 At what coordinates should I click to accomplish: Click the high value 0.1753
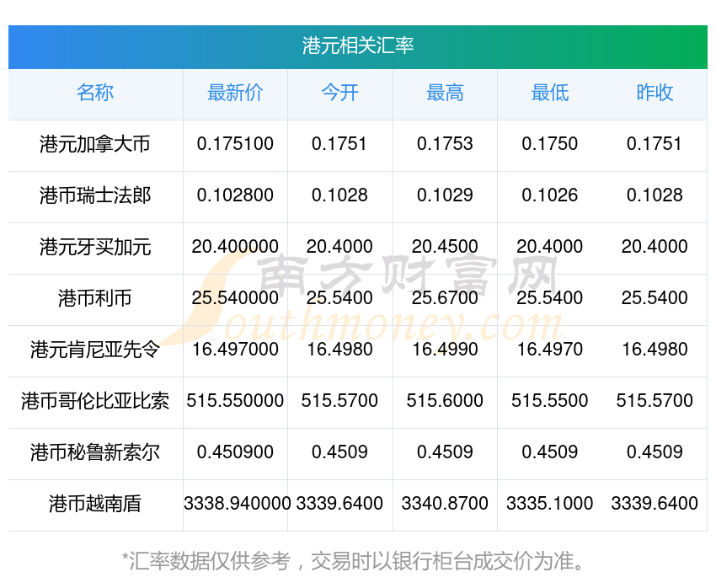(x=445, y=144)
